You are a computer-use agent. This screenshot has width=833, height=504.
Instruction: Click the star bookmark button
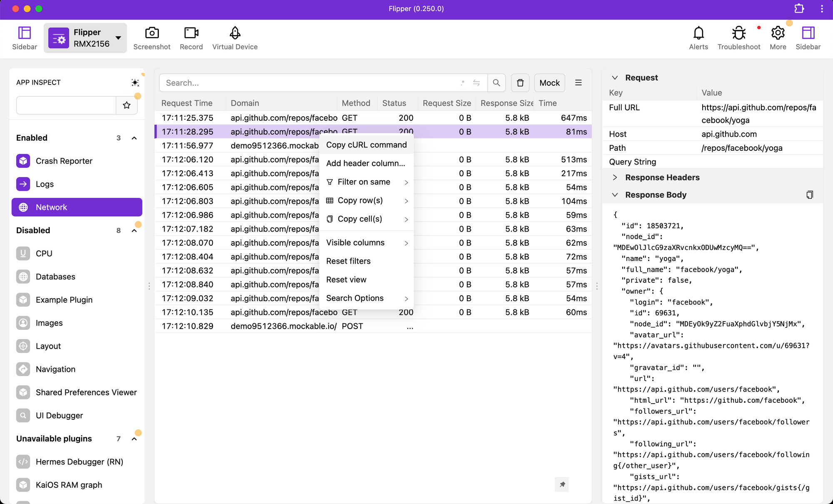click(127, 105)
